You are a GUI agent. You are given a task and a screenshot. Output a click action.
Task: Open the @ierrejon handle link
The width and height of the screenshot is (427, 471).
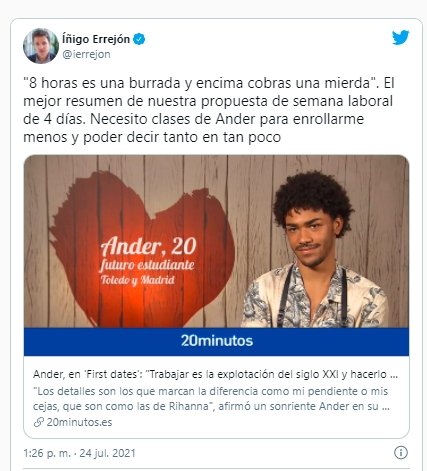point(86,54)
